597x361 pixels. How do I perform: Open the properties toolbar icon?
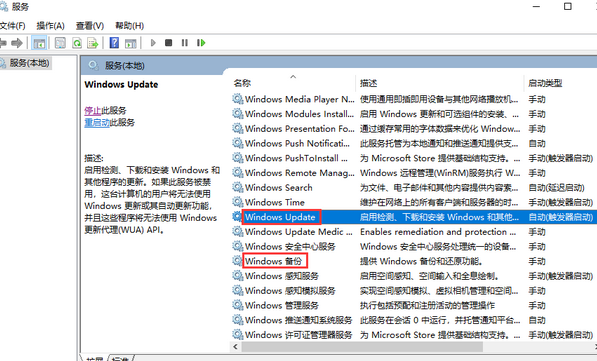[60, 43]
